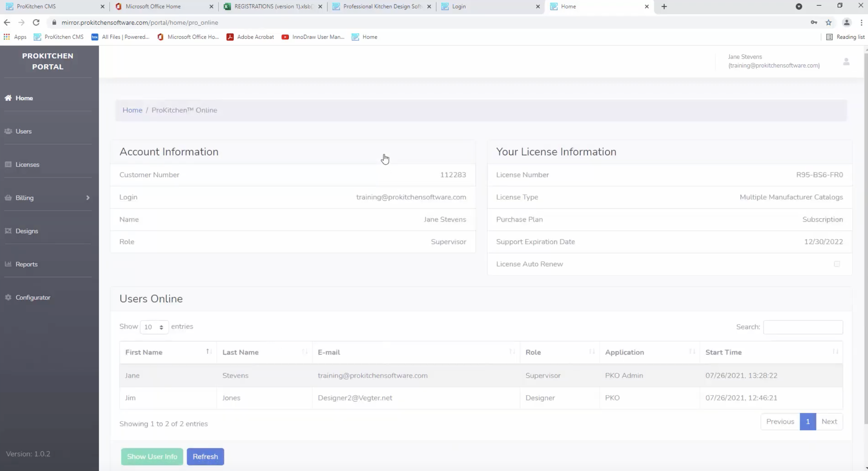The width and height of the screenshot is (868, 471).
Task: Click the Show User Info button
Action: [152, 457]
